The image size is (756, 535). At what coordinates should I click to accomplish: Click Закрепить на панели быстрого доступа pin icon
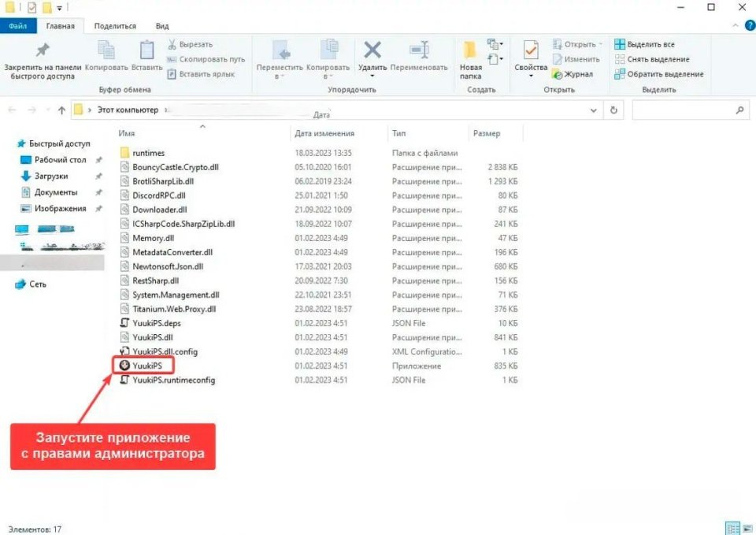[x=43, y=50]
